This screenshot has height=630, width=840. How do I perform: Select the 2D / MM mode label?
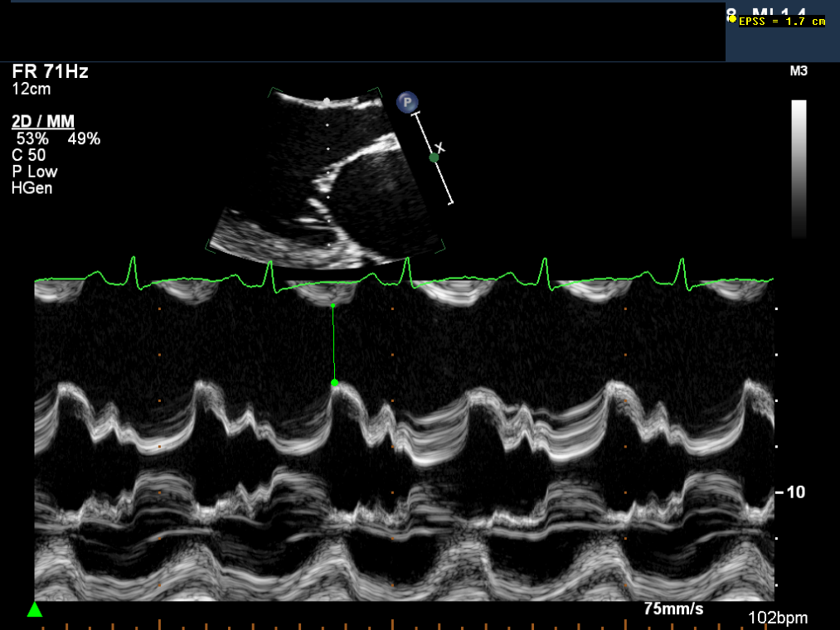(43, 123)
